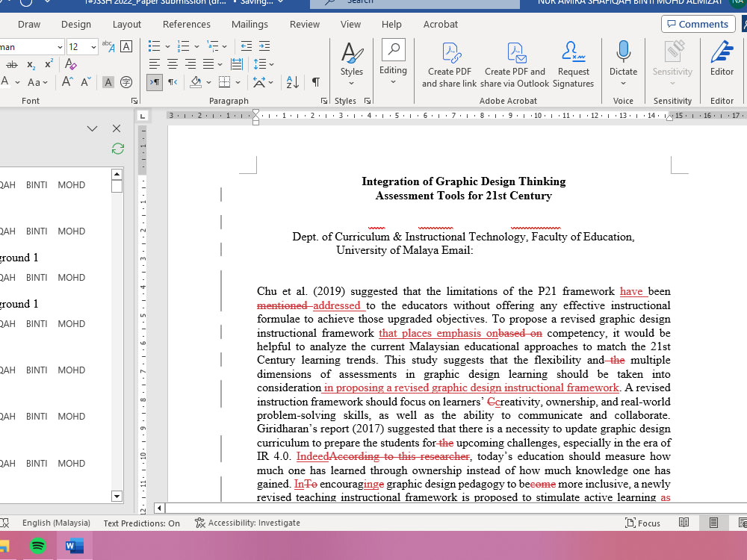Screen dimensions: 747x560
Task: Click the side pane scroll down arrow
Action: tap(117, 497)
